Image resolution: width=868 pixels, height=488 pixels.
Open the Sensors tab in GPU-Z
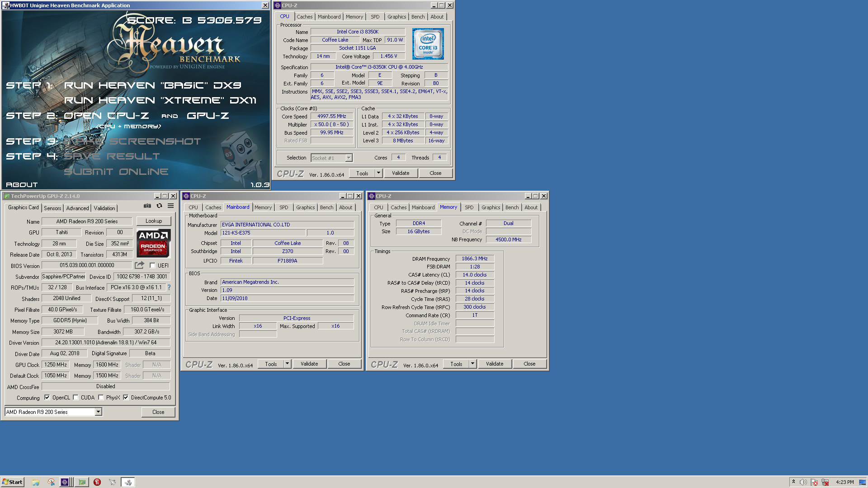(x=52, y=208)
